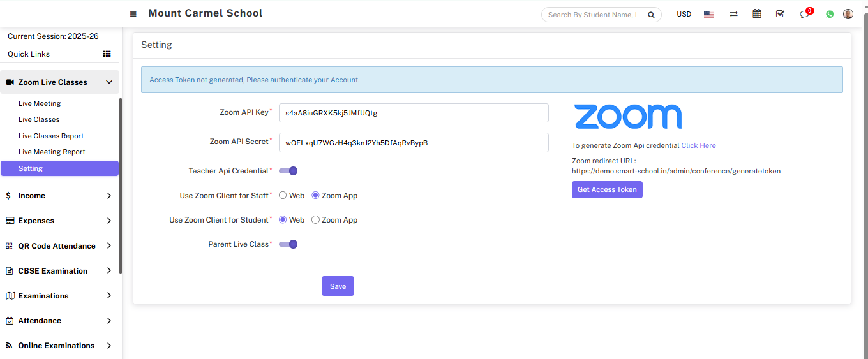Image resolution: width=868 pixels, height=359 pixels.
Task: Open the calendar icon in header
Action: [757, 14]
